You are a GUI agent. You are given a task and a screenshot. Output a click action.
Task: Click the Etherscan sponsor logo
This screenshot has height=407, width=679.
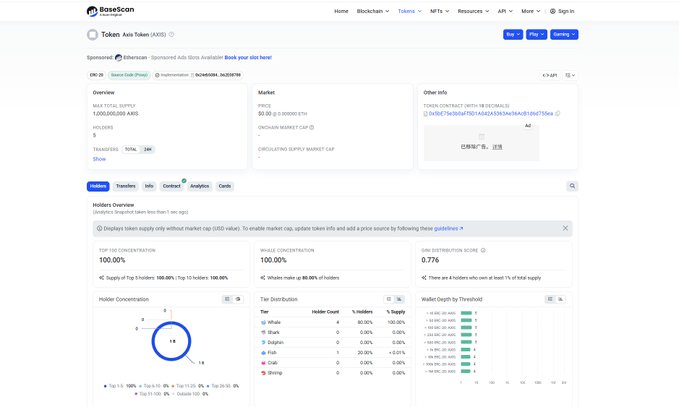(x=118, y=58)
